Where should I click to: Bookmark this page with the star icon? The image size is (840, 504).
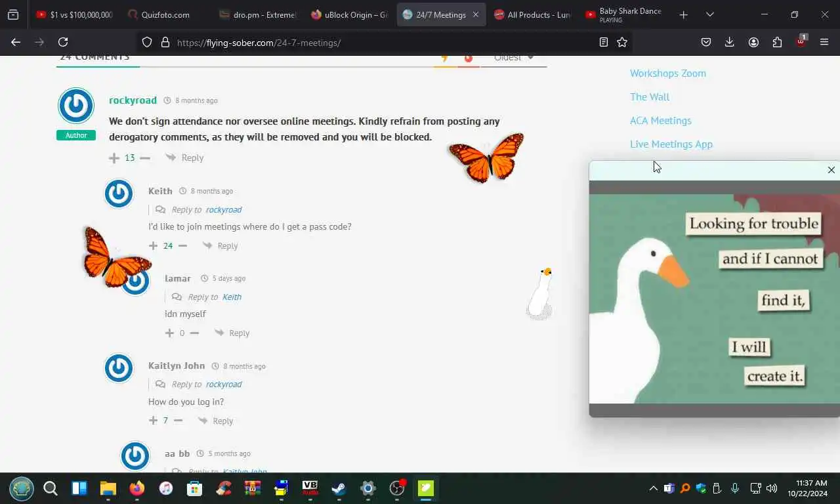coord(622,42)
